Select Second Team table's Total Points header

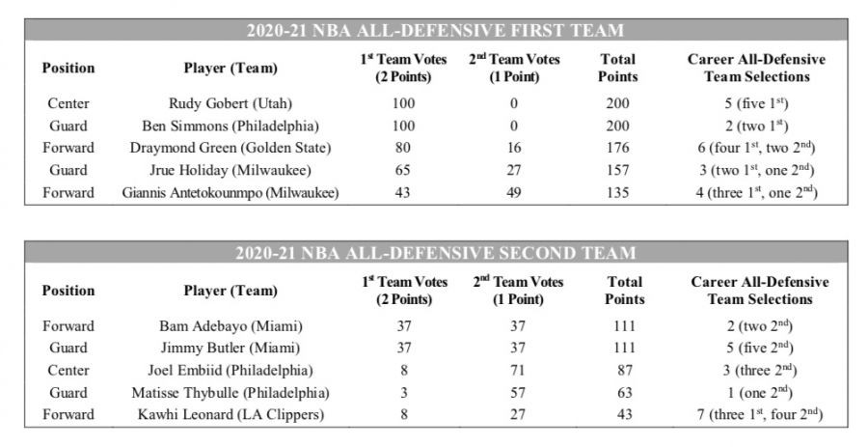point(625,291)
